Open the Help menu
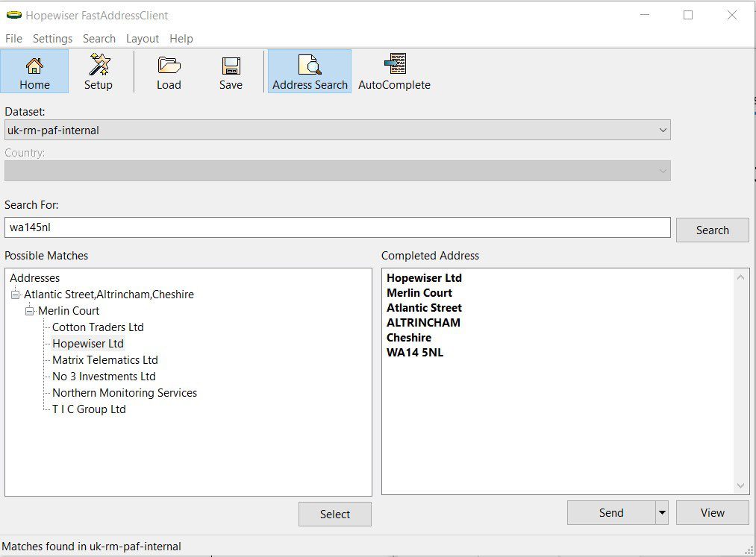The width and height of the screenshot is (756, 557). [181, 39]
